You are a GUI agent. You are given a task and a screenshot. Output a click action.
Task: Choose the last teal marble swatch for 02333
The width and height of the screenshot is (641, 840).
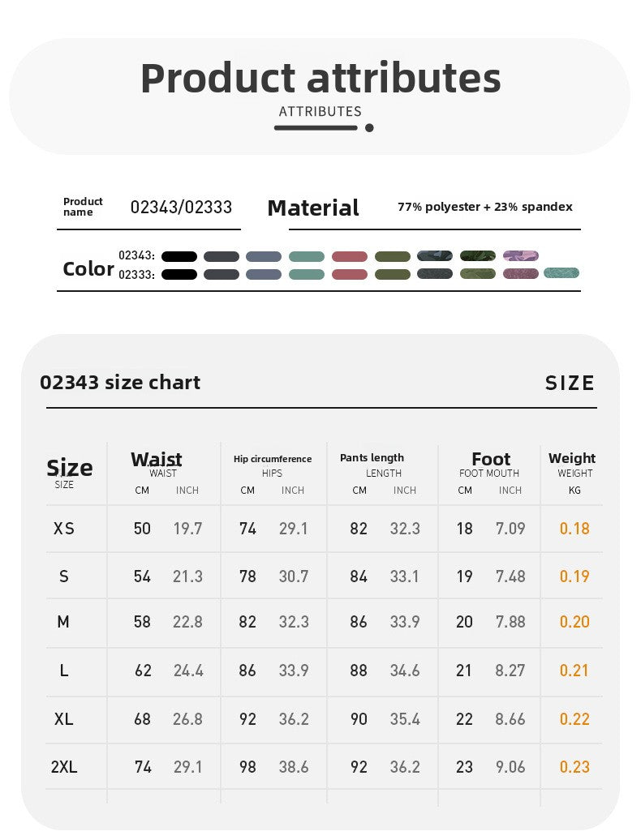coord(561,272)
